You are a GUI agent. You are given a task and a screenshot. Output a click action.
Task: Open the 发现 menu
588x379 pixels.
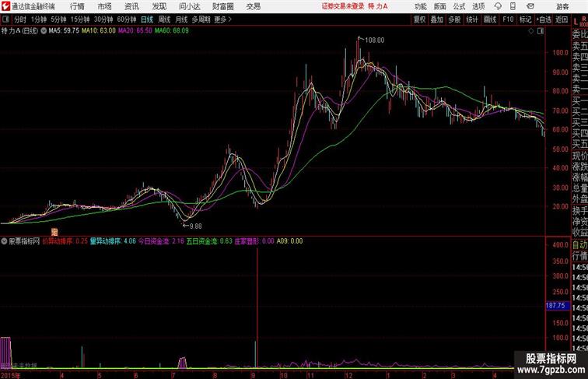[x=159, y=6]
